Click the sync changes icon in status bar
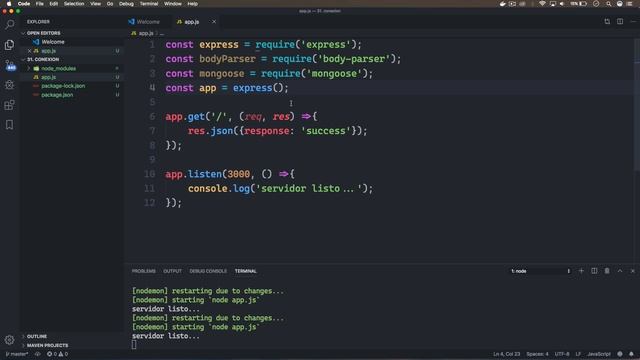The image size is (640, 360). click(38, 354)
